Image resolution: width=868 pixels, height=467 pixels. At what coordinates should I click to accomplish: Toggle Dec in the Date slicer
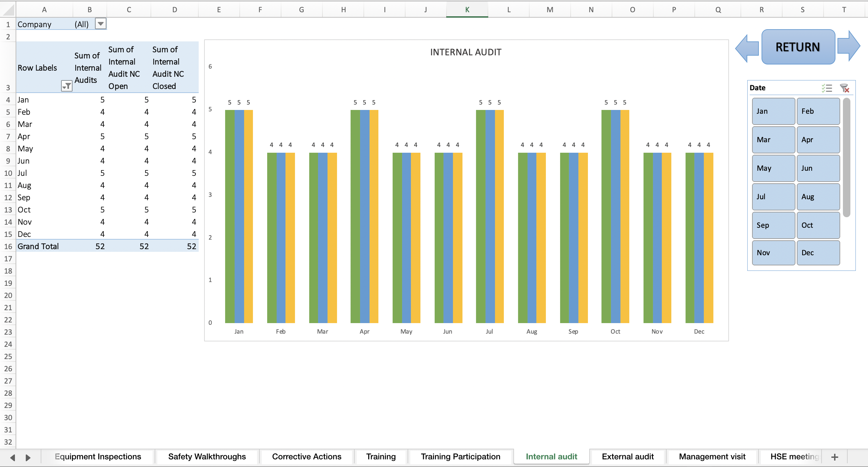(818, 253)
